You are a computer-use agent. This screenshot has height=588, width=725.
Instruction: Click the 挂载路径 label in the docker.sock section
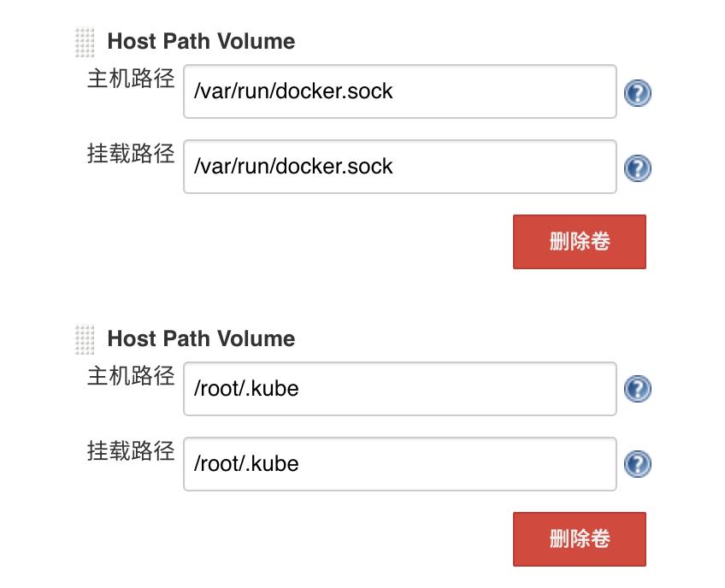pyautogui.click(x=131, y=153)
